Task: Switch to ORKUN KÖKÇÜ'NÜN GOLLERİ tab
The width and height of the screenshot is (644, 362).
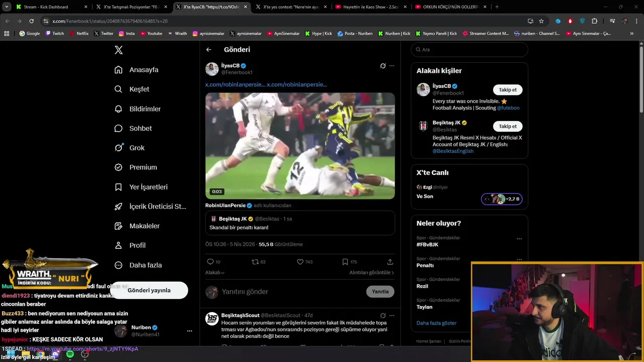Action: (451, 7)
